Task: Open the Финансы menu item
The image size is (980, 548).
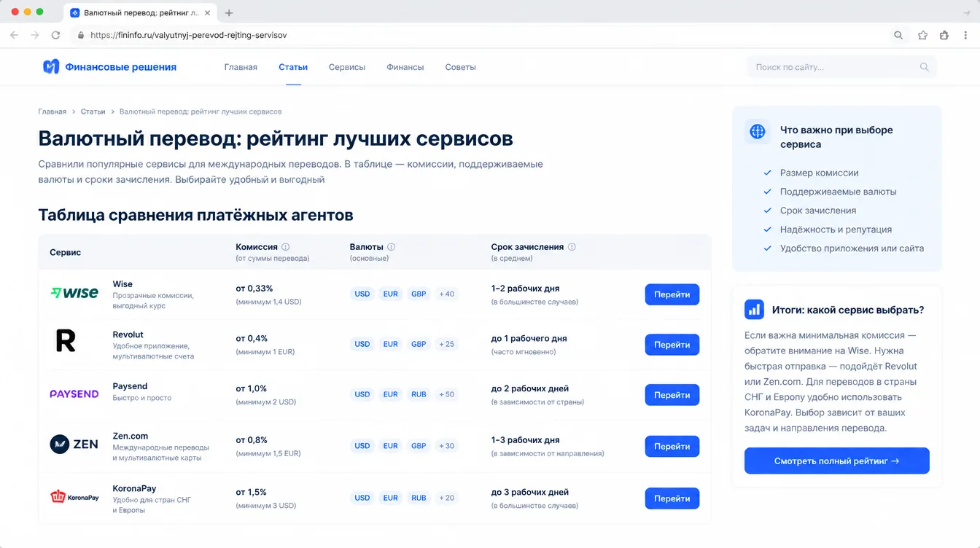Action: tap(405, 67)
